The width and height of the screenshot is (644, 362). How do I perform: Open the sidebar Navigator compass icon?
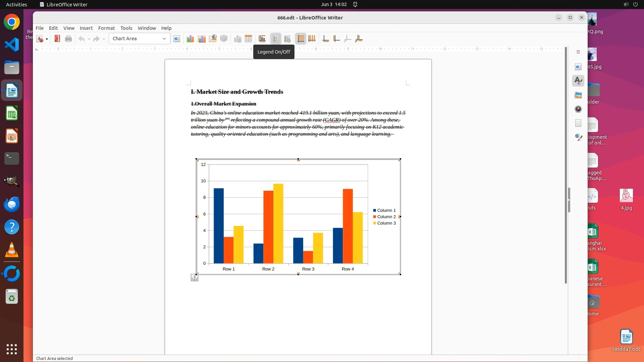click(x=578, y=109)
